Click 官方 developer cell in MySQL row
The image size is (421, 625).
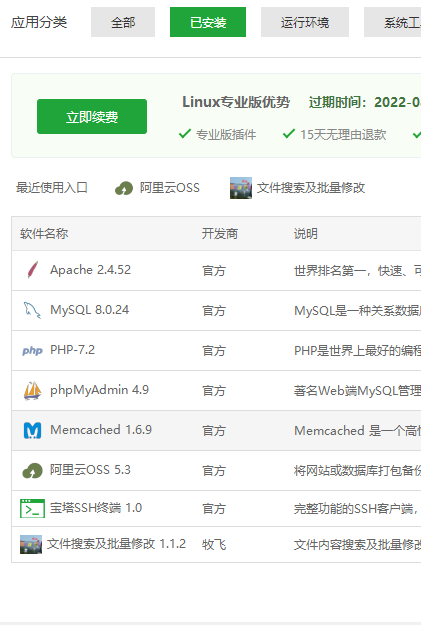tap(214, 311)
